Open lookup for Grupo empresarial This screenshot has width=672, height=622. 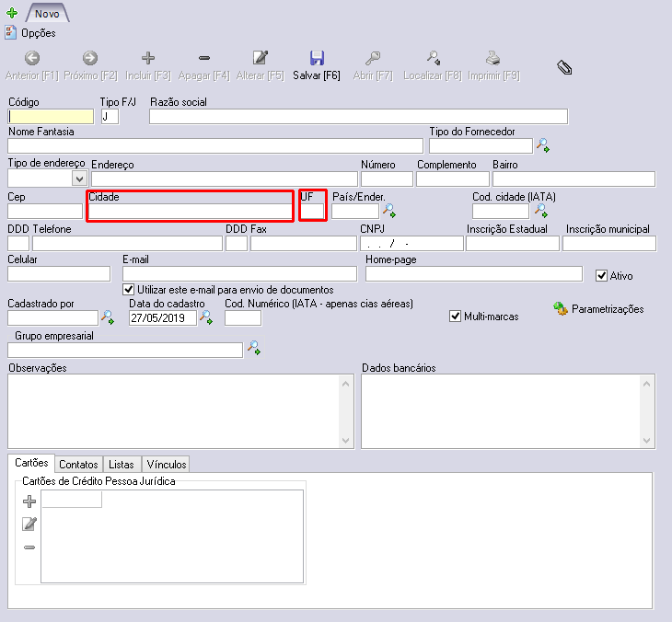(x=254, y=348)
